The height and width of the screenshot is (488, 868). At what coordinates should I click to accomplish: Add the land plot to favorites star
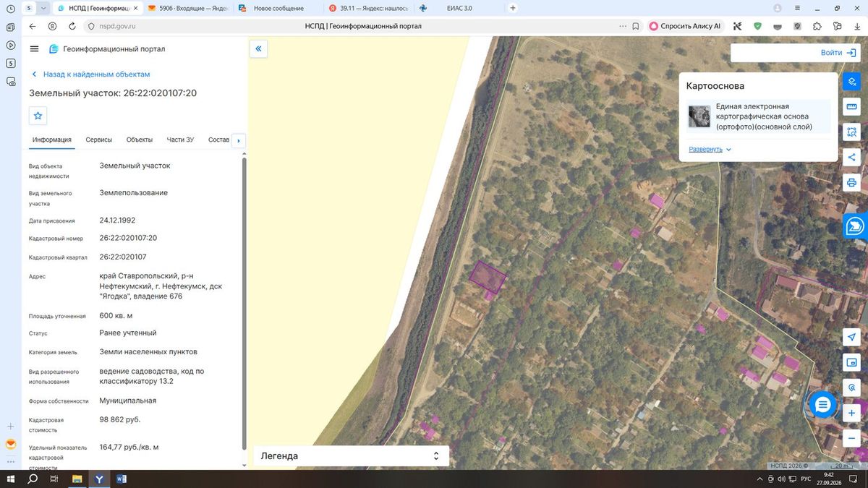pyautogui.click(x=38, y=116)
